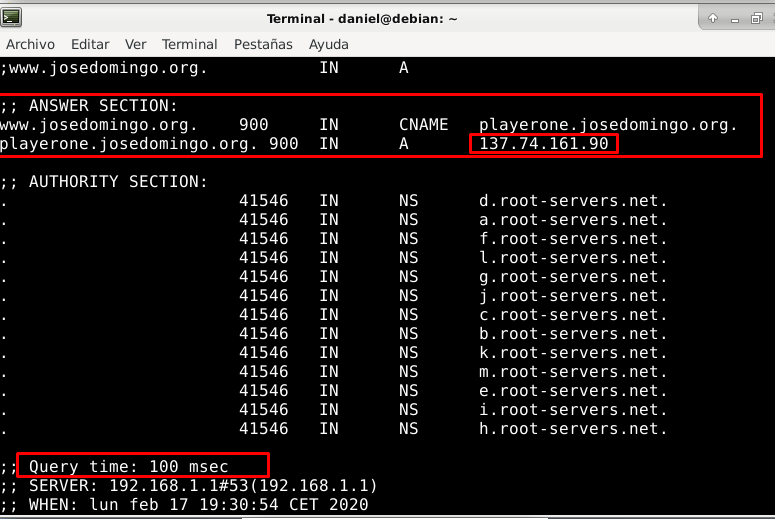Image resolution: width=775 pixels, height=519 pixels.
Task: Roll up window using the up-arrow button
Action: (713, 18)
